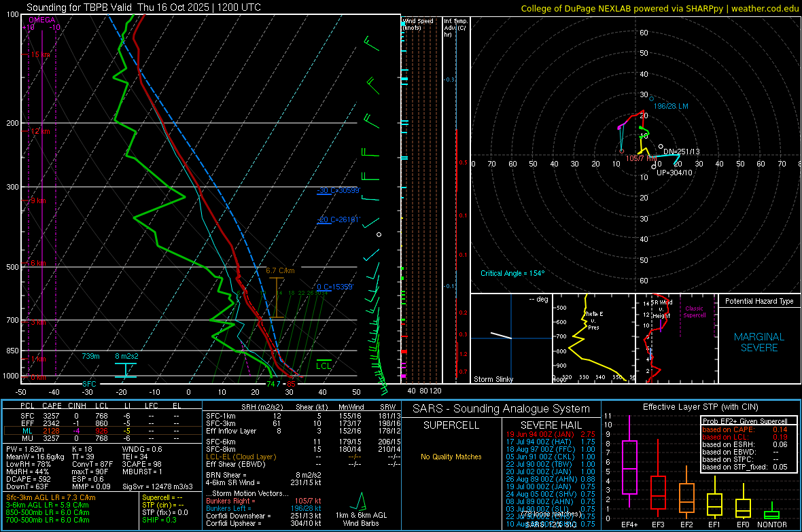Select the 0 C=15359' freezing level label
The image size is (802, 532).
tap(335, 287)
